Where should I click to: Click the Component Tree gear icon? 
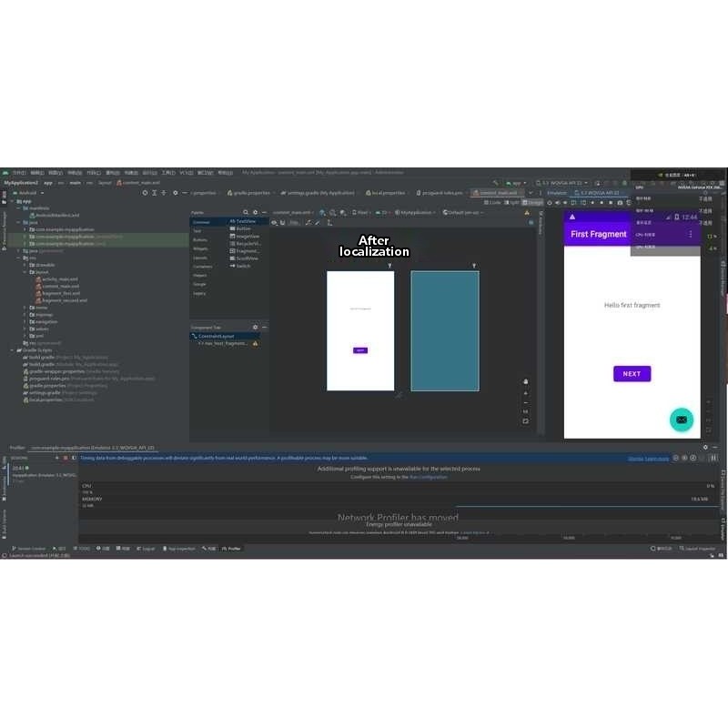(x=255, y=327)
